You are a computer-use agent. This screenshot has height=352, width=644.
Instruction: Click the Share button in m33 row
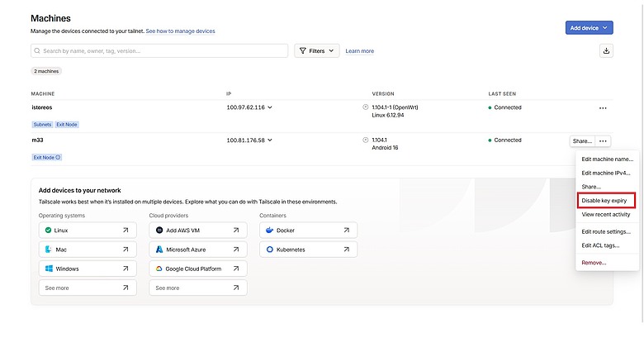point(582,141)
